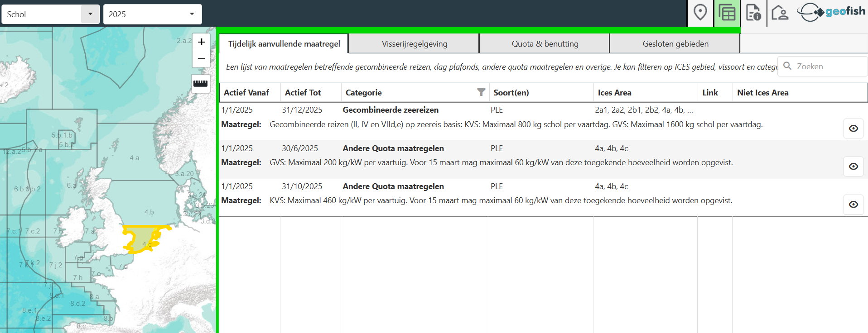This screenshot has height=333, width=868.
Task: Click the map location pin icon
Action: [700, 13]
